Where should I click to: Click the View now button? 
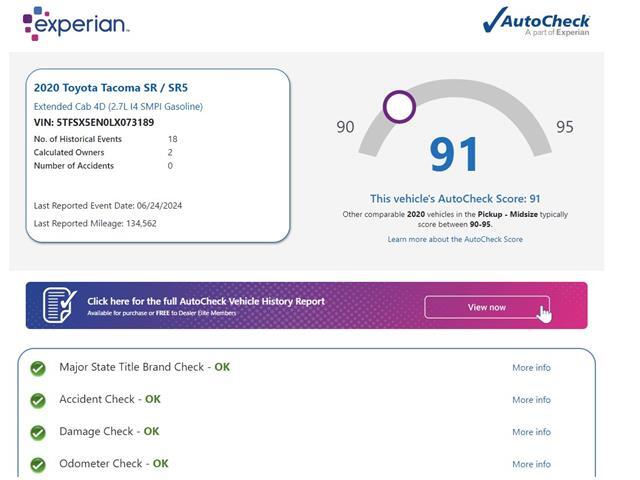[487, 307]
